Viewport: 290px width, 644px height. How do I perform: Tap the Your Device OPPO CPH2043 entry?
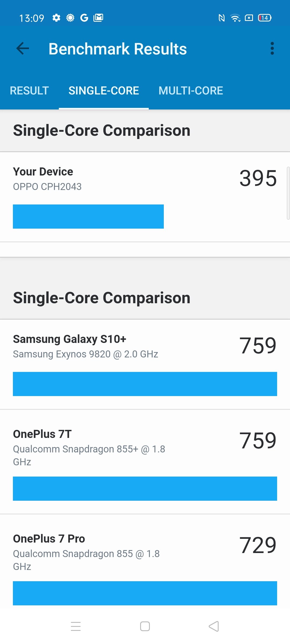[145, 197]
